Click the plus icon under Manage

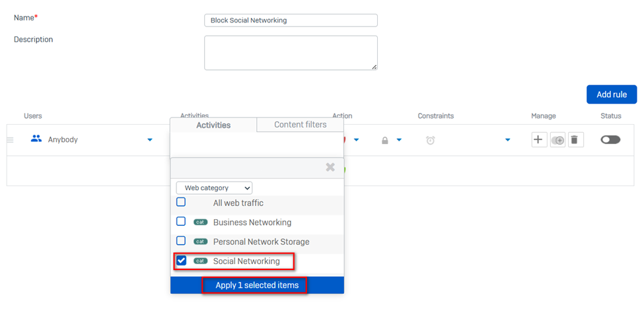click(x=539, y=140)
